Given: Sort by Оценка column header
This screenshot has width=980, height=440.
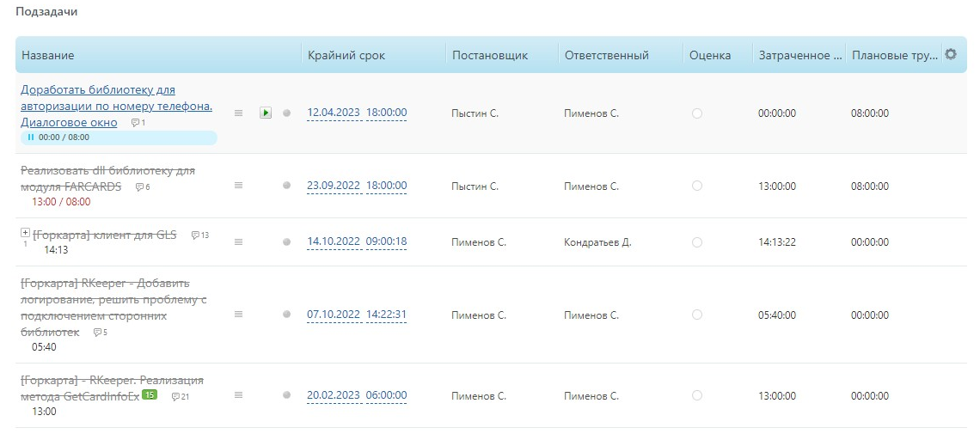Looking at the screenshot, I should point(710,55).
